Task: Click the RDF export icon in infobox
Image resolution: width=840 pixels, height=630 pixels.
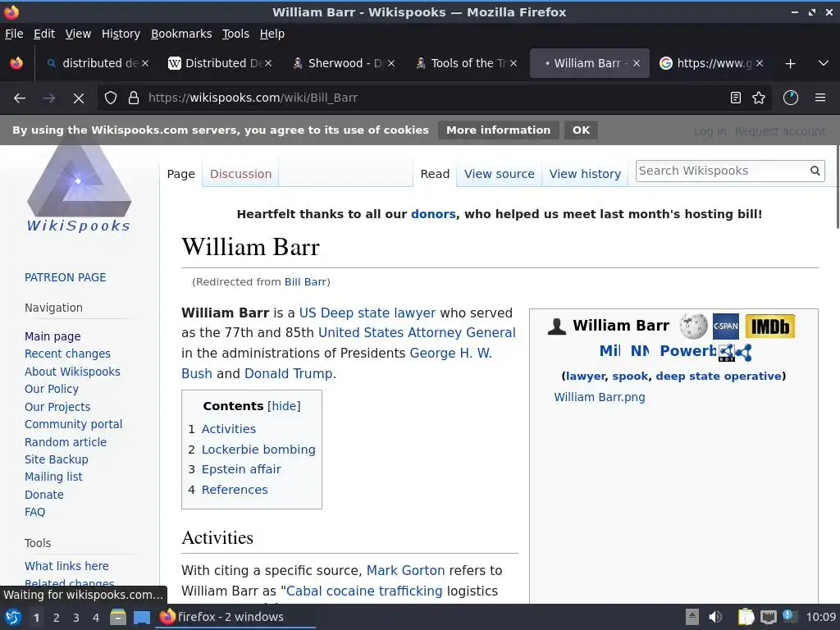Action: click(727, 352)
